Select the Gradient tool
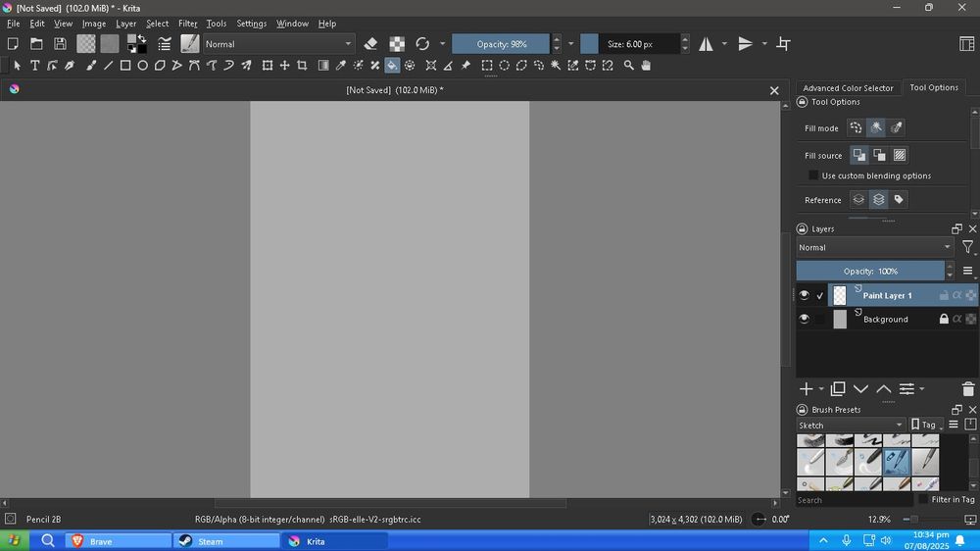Viewport: 980px width, 551px height. (323, 65)
